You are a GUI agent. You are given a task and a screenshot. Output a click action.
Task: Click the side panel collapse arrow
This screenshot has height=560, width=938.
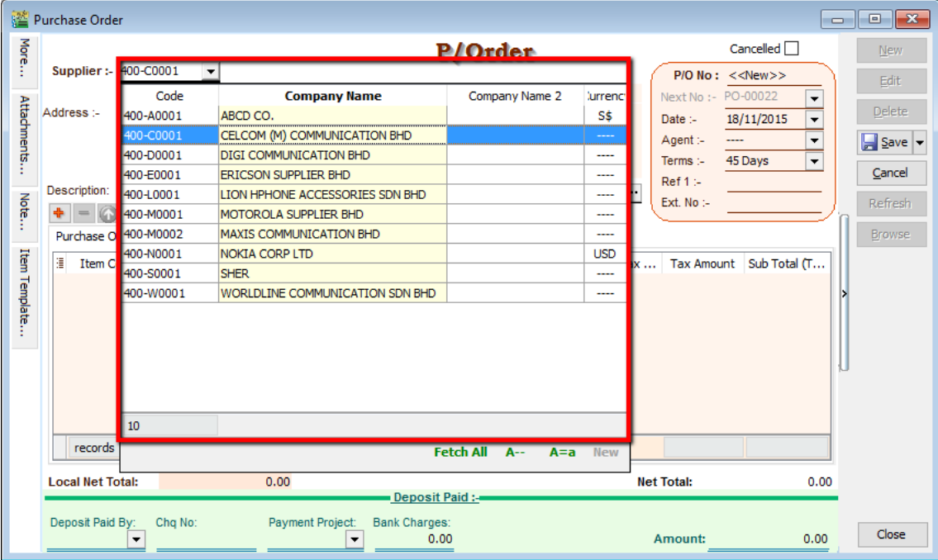(x=844, y=294)
